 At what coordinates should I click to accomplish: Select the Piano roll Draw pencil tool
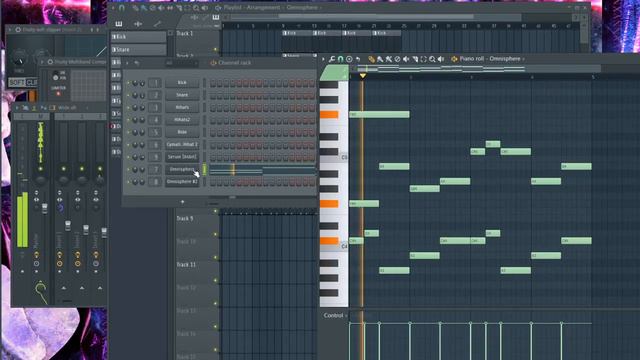point(371,59)
